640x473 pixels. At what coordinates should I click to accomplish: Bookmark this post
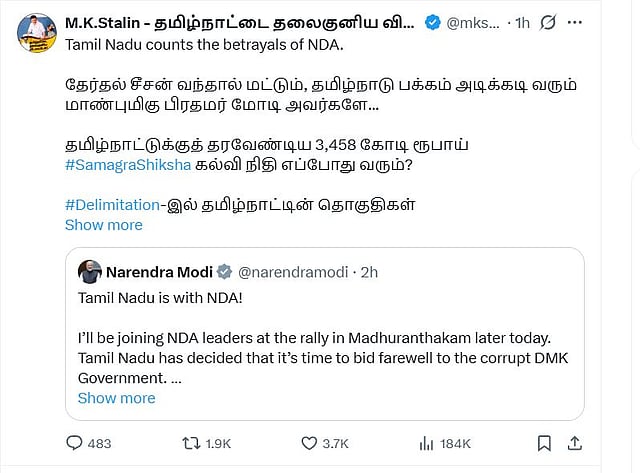(544, 442)
